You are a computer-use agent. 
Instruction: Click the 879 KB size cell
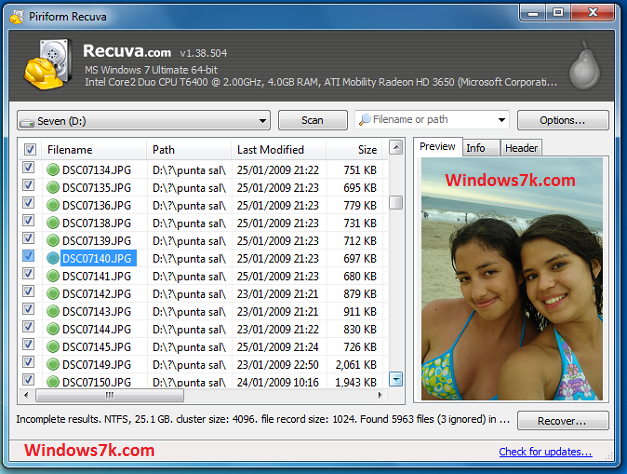pos(360,294)
